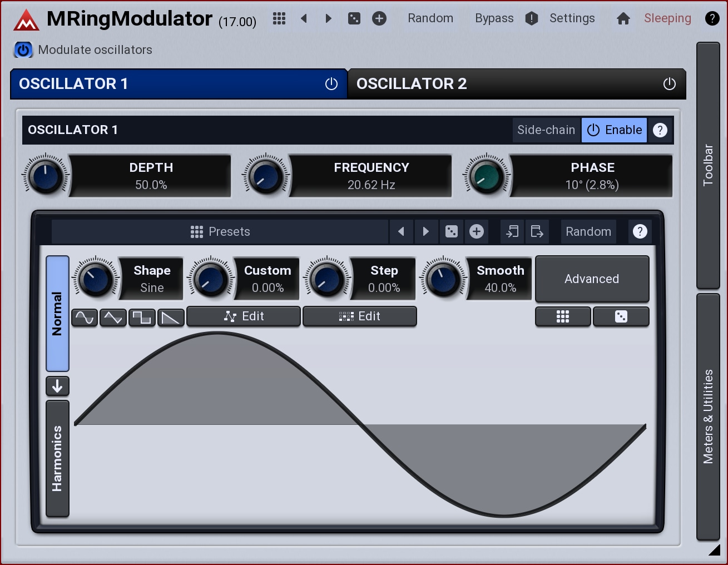Viewport: 728px width, 565px height.
Task: Click the Advanced button
Action: click(x=592, y=279)
